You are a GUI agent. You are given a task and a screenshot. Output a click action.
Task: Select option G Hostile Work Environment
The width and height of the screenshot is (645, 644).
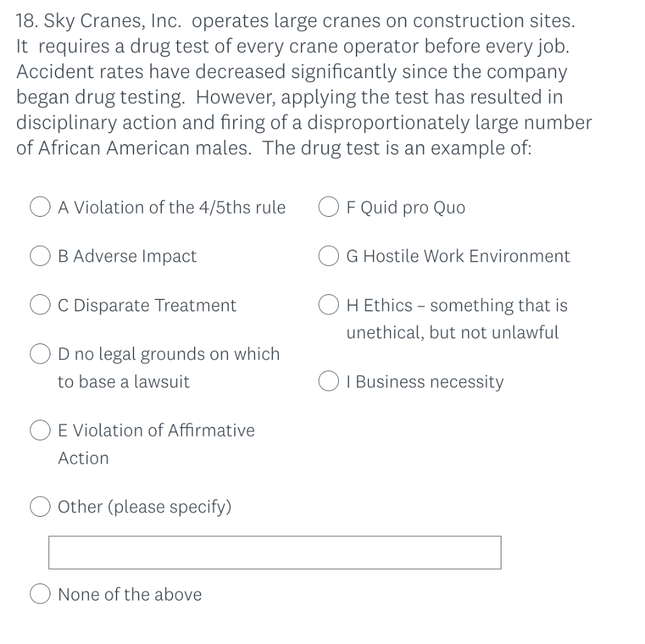[x=328, y=256]
